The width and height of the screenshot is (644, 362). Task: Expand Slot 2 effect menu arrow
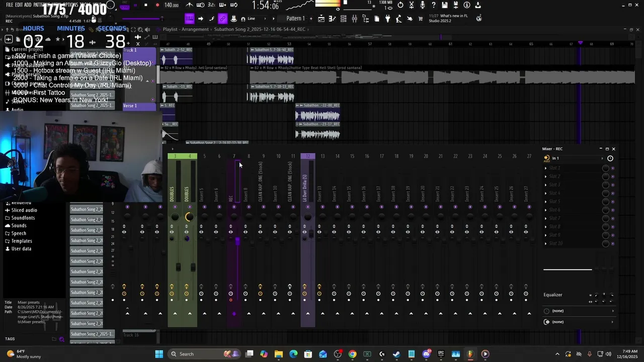click(545, 176)
